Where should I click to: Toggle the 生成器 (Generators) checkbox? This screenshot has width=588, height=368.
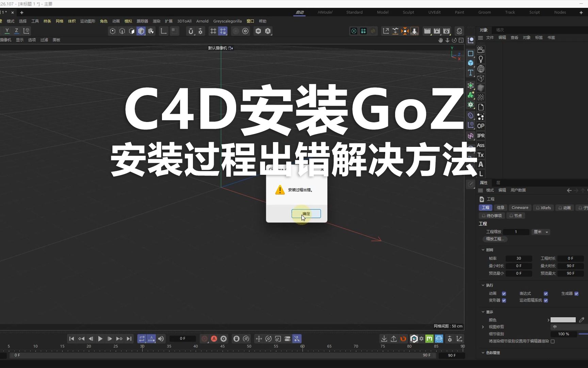coord(576,294)
